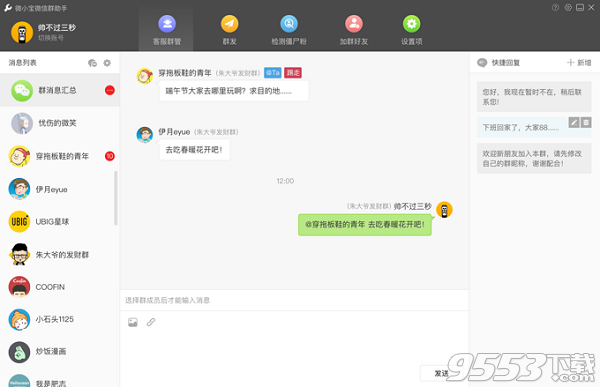Screen dimensions: 600x387
Task: Select quick reply 欢迎新朋友加入本群
Action: pos(534,158)
